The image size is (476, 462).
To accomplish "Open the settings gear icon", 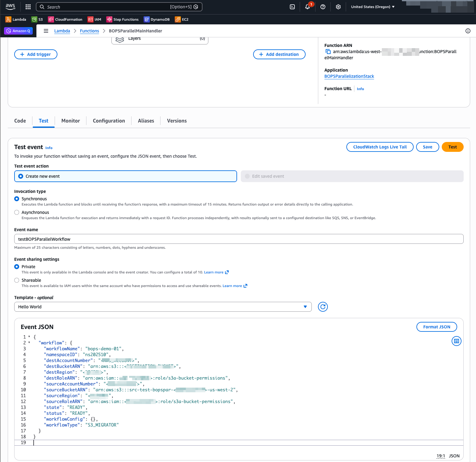I will [x=338, y=7].
